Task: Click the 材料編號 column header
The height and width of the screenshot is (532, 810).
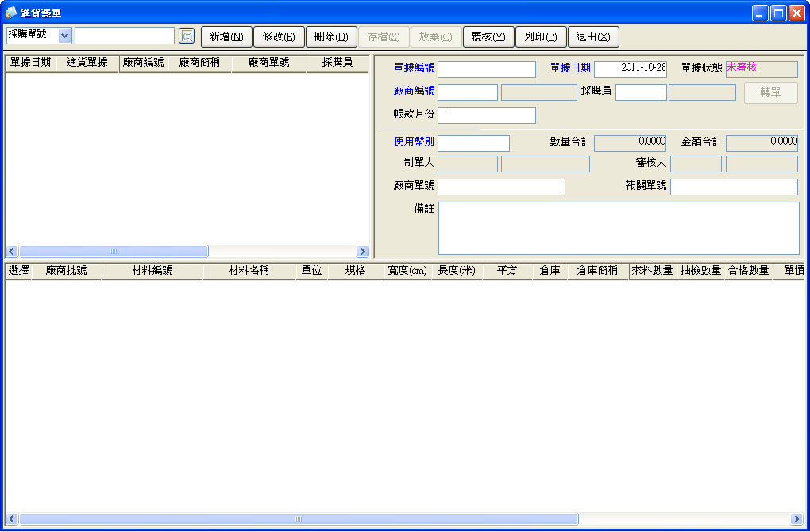Action: pos(152,271)
